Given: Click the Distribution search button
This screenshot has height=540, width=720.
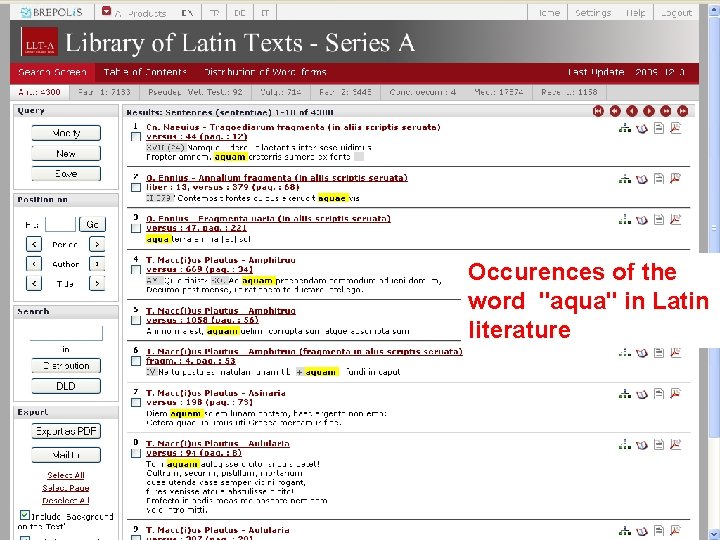Looking at the screenshot, I should tap(66, 366).
